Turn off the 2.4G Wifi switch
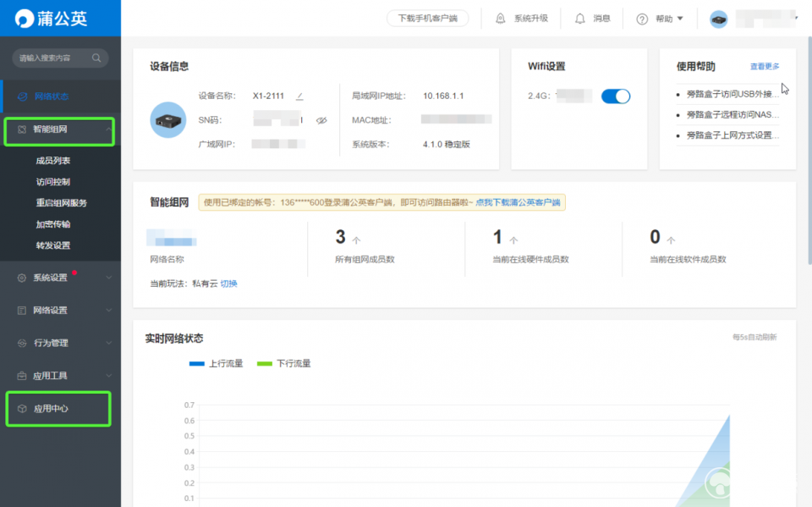The image size is (812, 507). pyautogui.click(x=616, y=96)
